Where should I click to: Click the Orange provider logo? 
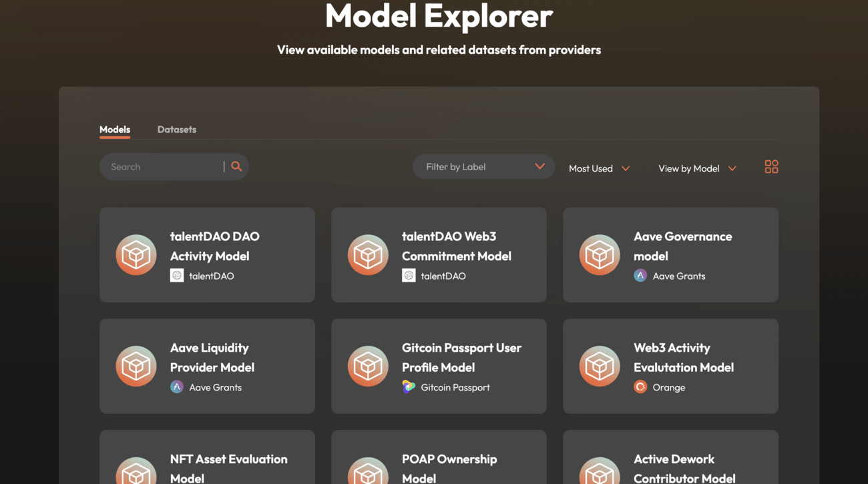(x=640, y=387)
